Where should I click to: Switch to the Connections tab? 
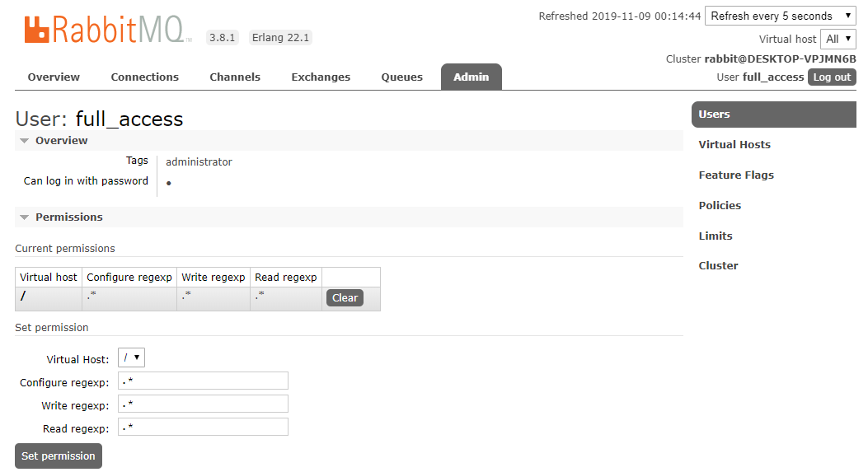pos(144,77)
